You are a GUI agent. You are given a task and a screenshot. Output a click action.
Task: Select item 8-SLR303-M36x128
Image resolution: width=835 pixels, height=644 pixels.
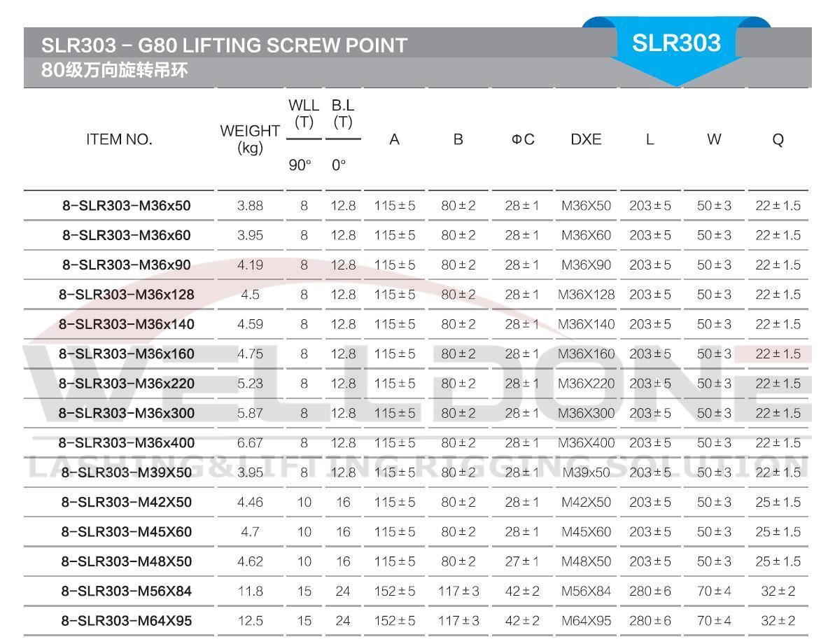[126, 295]
